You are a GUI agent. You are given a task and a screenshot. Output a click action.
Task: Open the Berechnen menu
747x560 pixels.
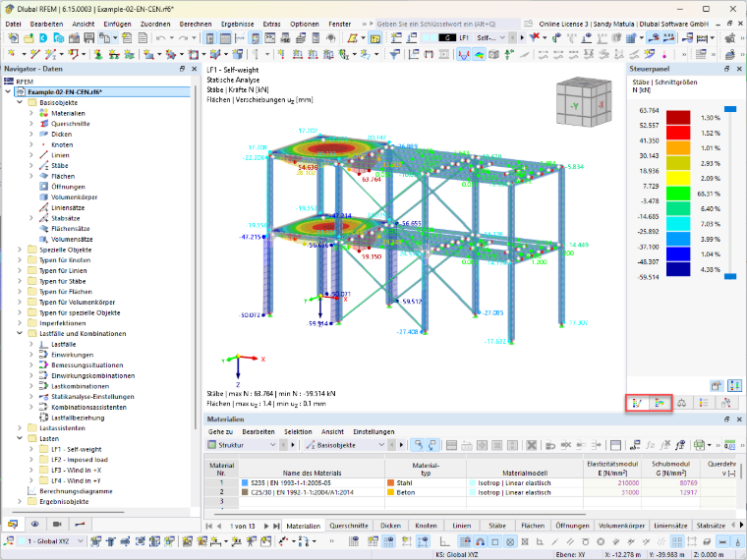click(196, 24)
